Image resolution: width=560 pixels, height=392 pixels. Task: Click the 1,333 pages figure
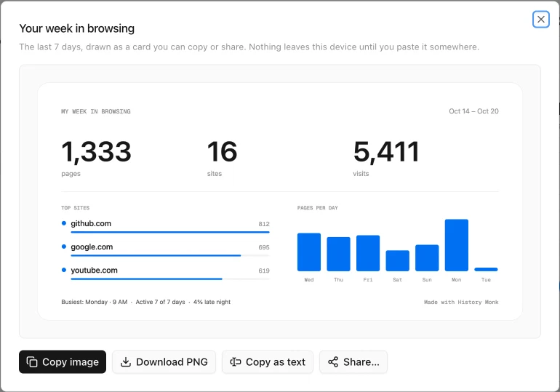pos(97,152)
